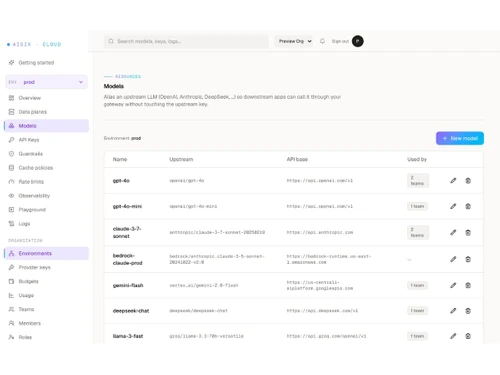The width and height of the screenshot is (500, 375).
Task: Click the gpt-4o-mini '1 team' badge
Action: coord(417,206)
